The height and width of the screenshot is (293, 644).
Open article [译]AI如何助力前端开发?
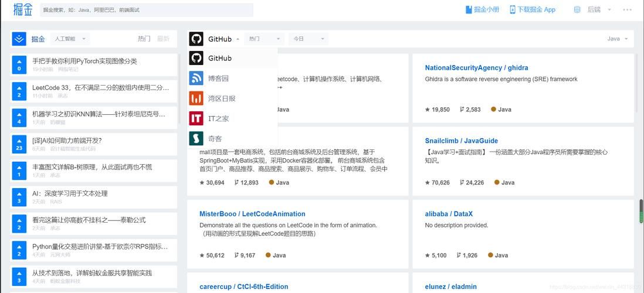[x=66, y=140]
